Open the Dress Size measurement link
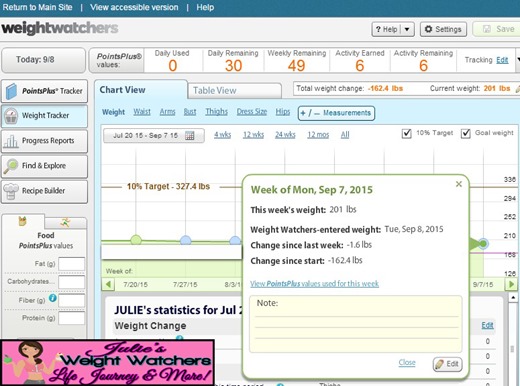 click(x=252, y=112)
